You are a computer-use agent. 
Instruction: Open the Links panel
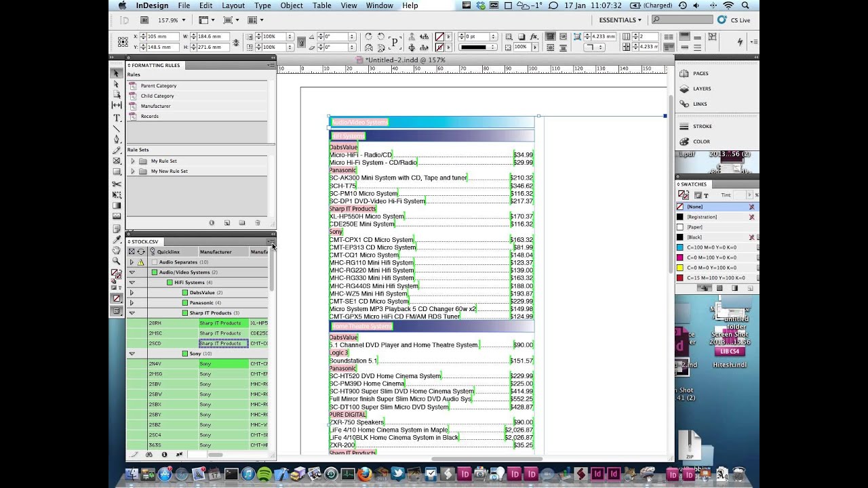[700, 104]
